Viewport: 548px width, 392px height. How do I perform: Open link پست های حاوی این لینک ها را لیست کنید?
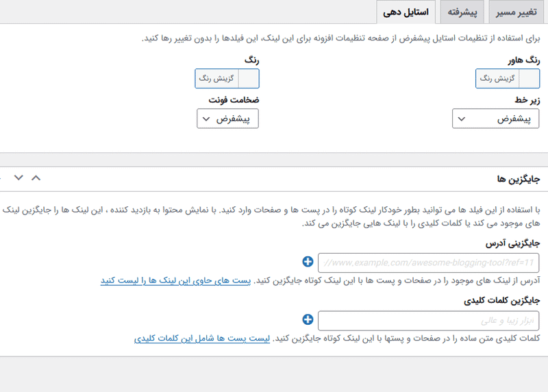175,281
